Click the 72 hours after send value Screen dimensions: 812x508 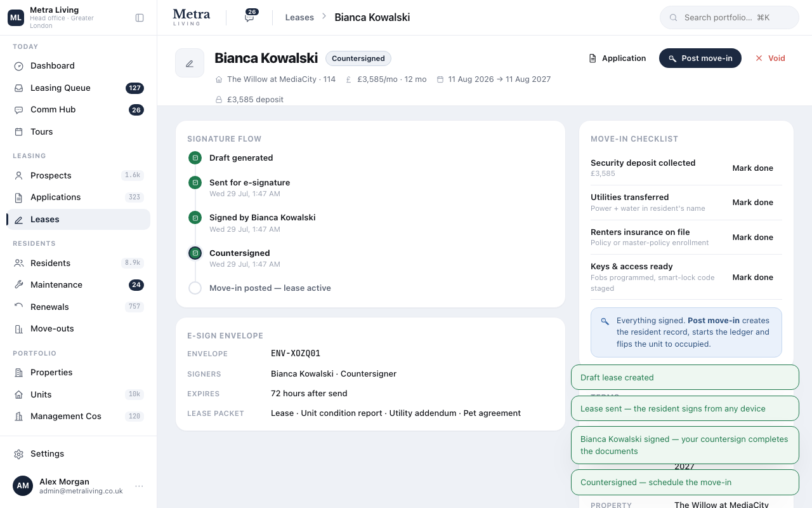pyautogui.click(x=309, y=394)
